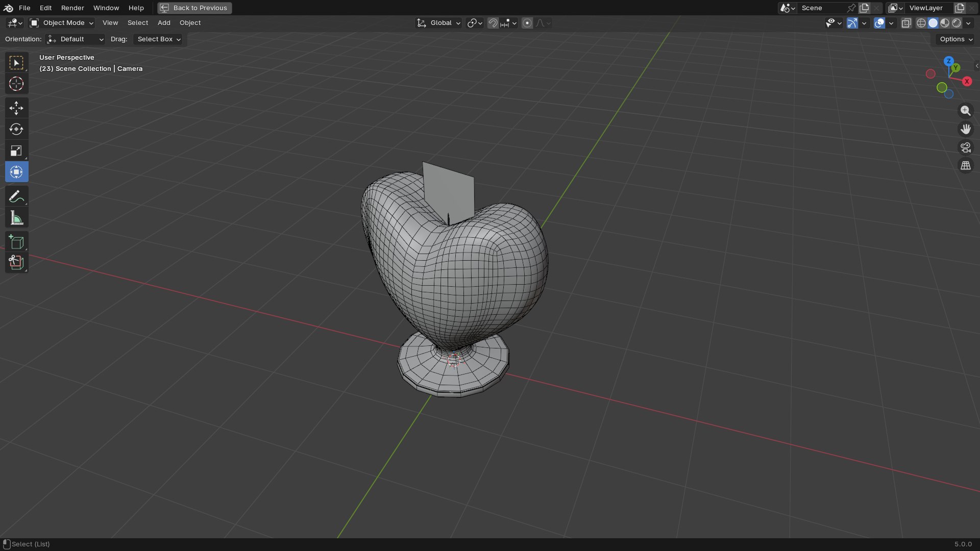Viewport: 980px width, 551px height.
Task: Open the Scene browse dropdown
Action: [x=788, y=8]
